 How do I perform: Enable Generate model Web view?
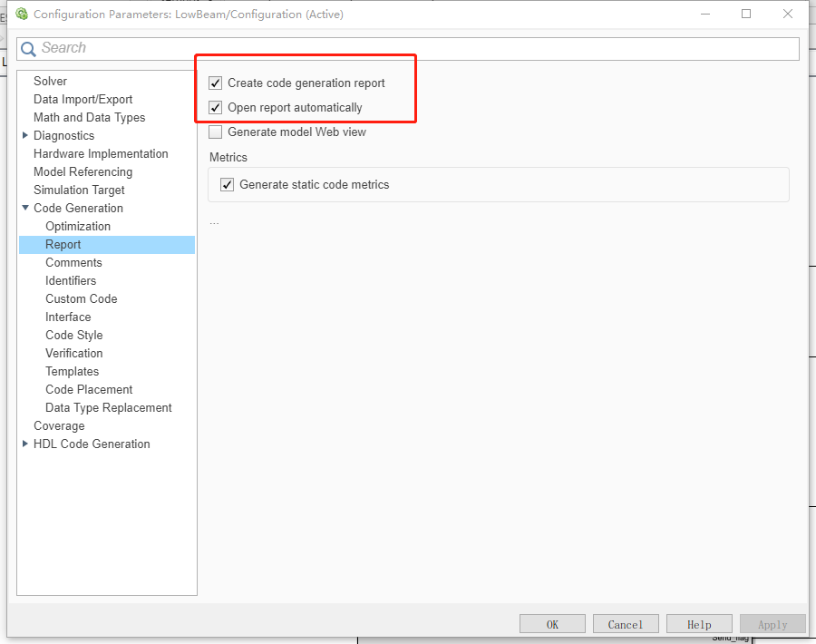click(216, 132)
